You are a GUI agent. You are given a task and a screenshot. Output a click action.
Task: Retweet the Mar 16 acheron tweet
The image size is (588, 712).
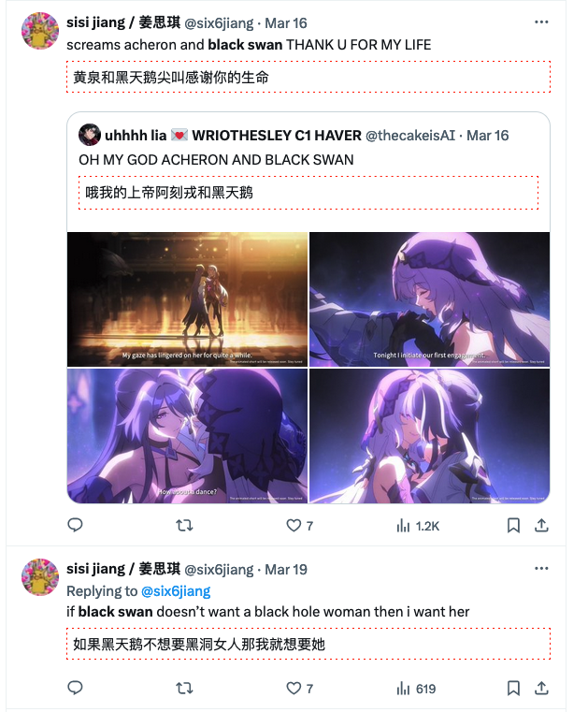(x=184, y=526)
